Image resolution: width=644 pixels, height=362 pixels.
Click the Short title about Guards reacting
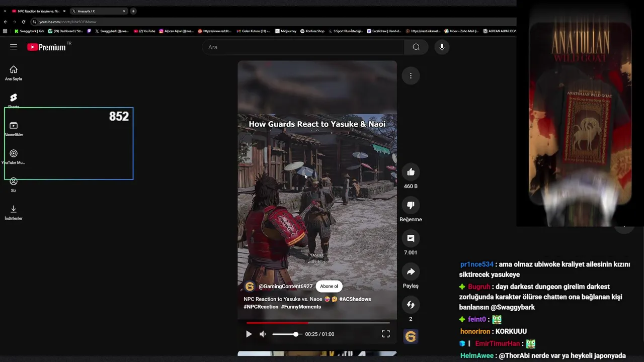pyautogui.click(x=317, y=124)
